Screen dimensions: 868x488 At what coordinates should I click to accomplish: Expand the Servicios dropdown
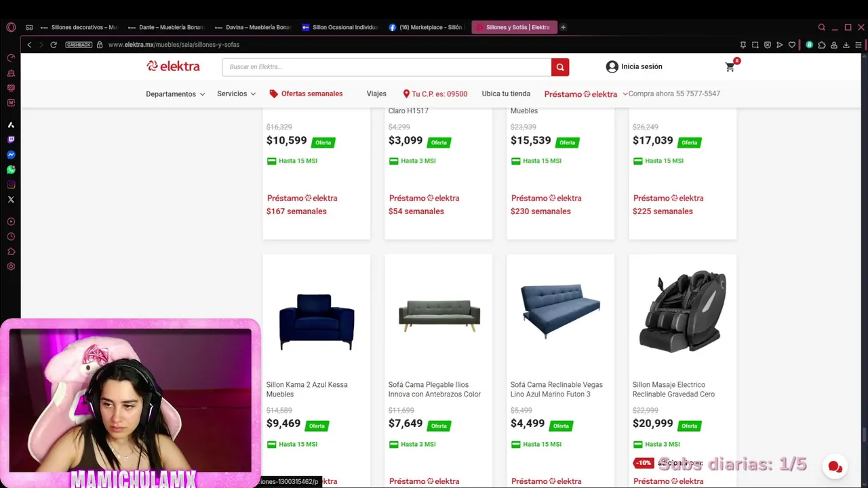[236, 94]
